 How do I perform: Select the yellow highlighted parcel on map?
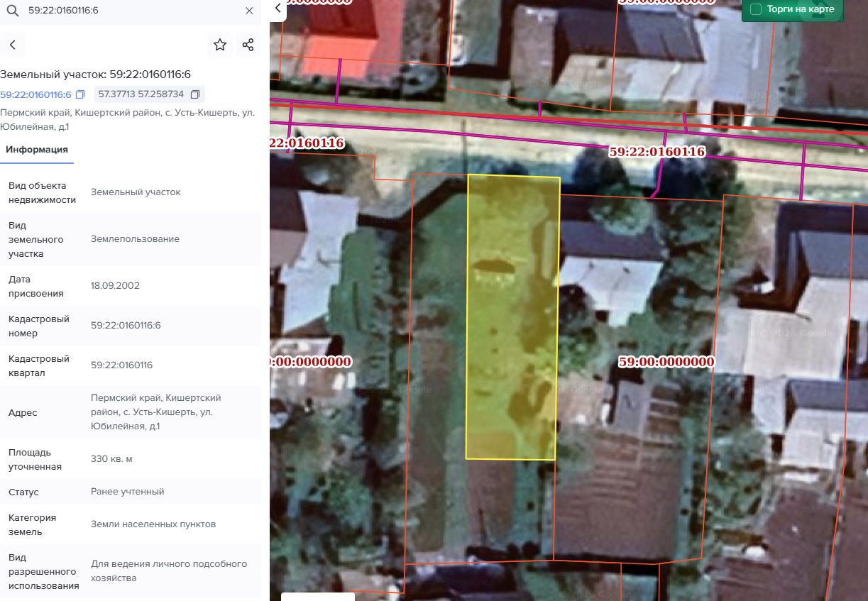(x=512, y=317)
